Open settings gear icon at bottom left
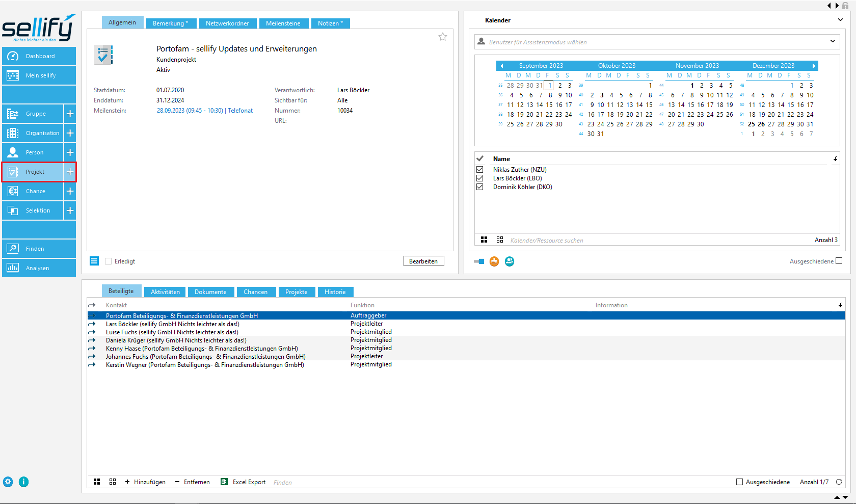This screenshot has width=856, height=504. coord(8,482)
